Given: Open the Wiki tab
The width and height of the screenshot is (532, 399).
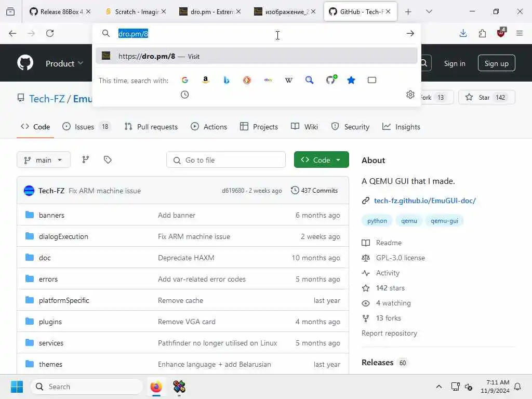Looking at the screenshot, I should (304, 127).
